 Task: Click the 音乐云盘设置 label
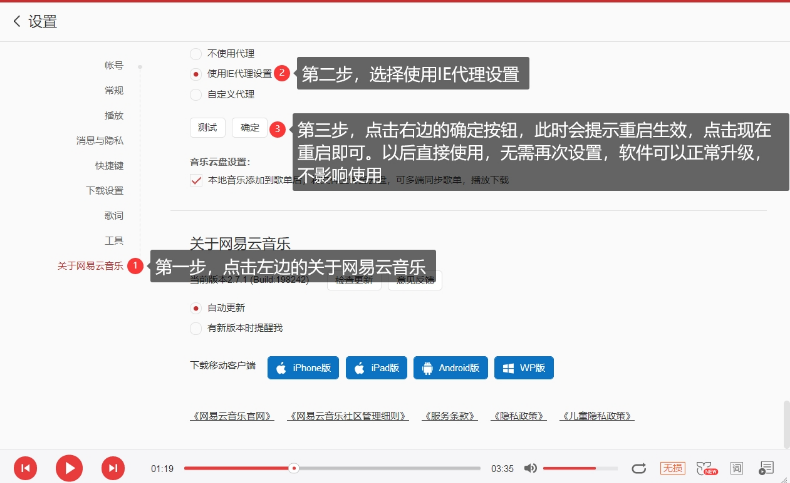[x=220, y=162]
